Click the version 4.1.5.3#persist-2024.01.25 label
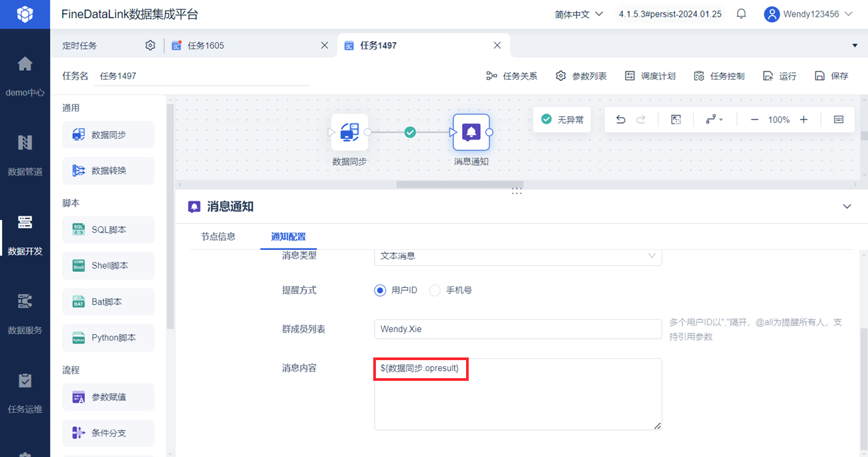This screenshot has width=868, height=457. tap(670, 14)
